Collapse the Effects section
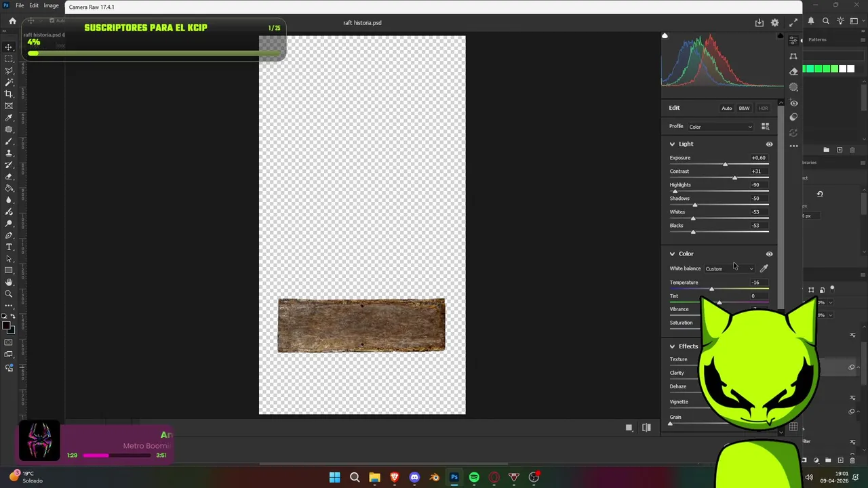The height and width of the screenshot is (488, 868). coord(672,346)
